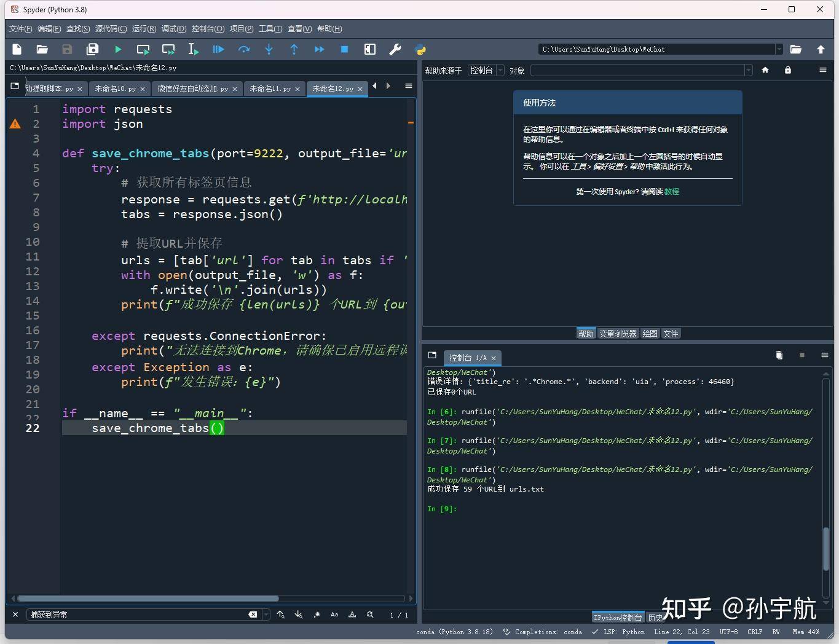
Task: Step over current line debug icon
Action: 243,49
